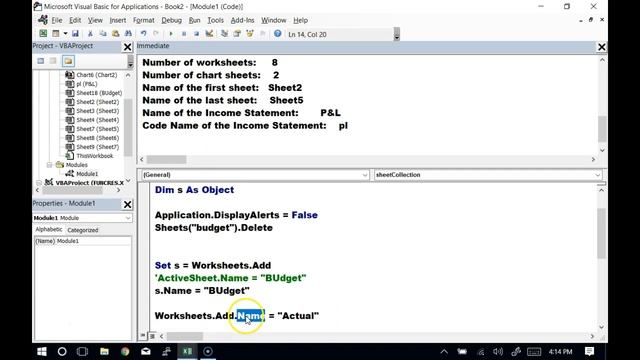Click Full Module View button at code window bottom
The height and width of the screenshot is (360, 640).
pos(152,336)
